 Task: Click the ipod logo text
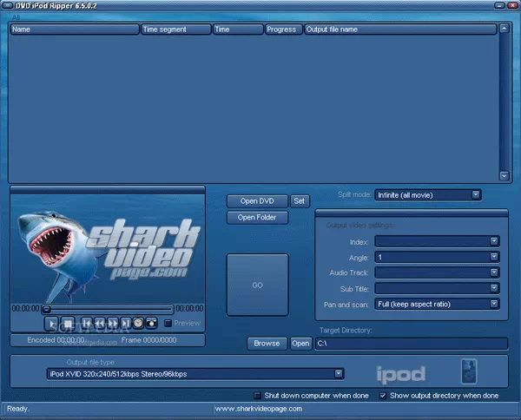click(x=400, y=375)
